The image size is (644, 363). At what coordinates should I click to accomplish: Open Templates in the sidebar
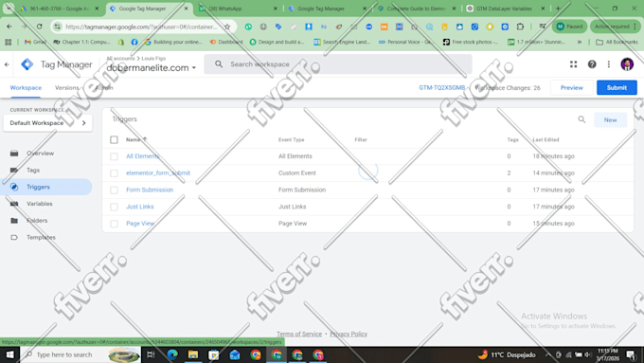41,237
